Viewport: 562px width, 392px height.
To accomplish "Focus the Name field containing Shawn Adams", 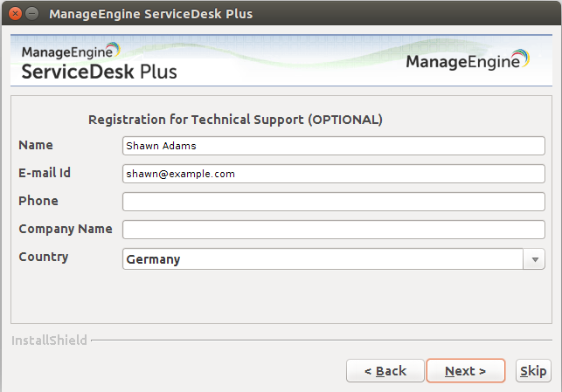I will tap(333, 146).
